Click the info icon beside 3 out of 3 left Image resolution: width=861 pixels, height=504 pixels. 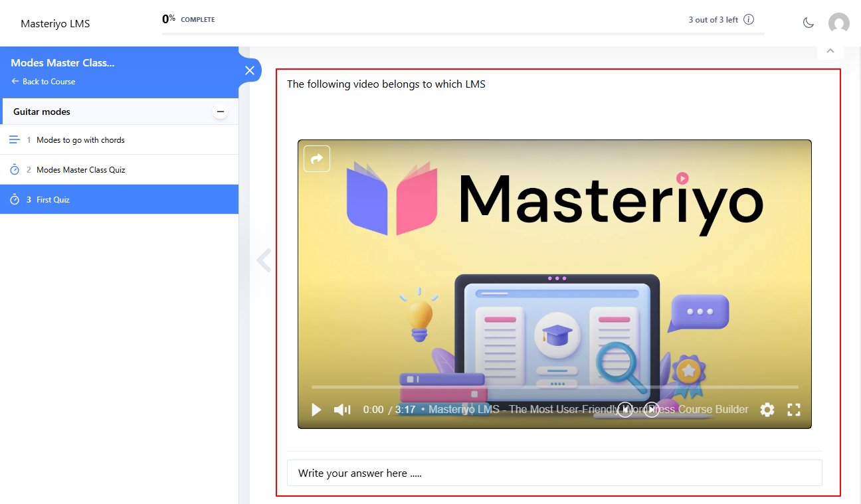click(x=749, y=19)
